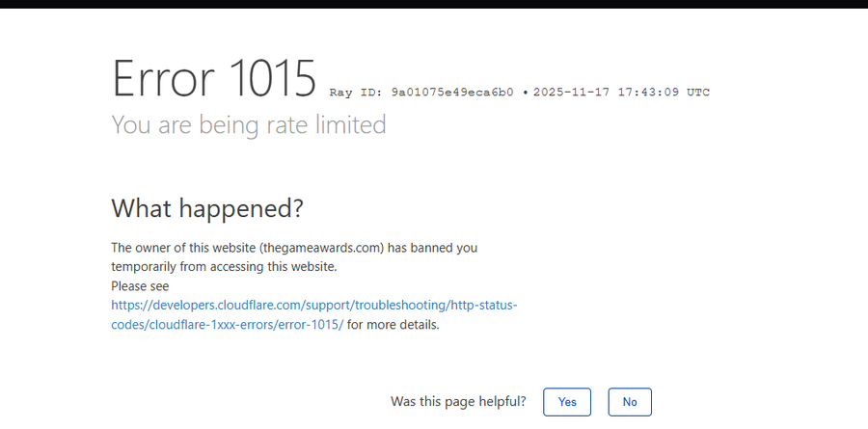Click the "You are being rate limited" subtitle

249,124
